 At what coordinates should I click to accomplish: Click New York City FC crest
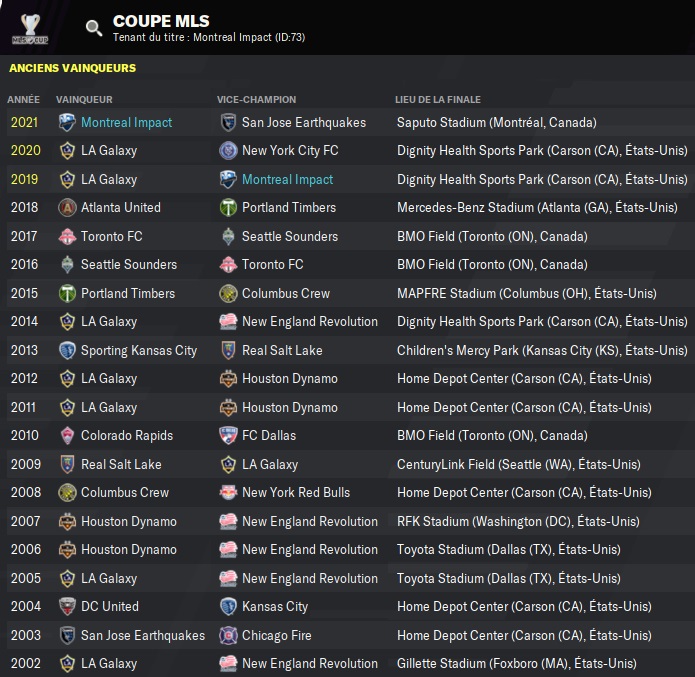click(228, 151)
